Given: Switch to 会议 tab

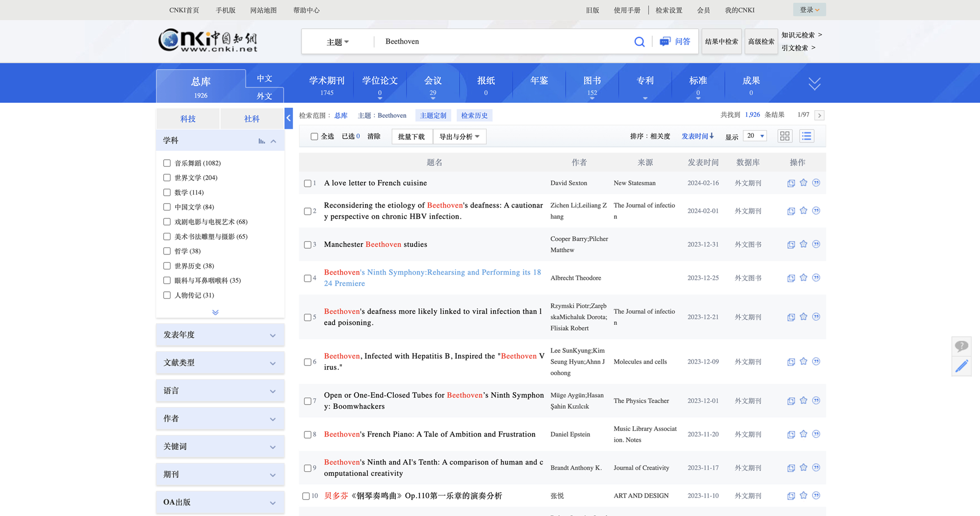Looking at the screenshot, I should pos(433,85).
